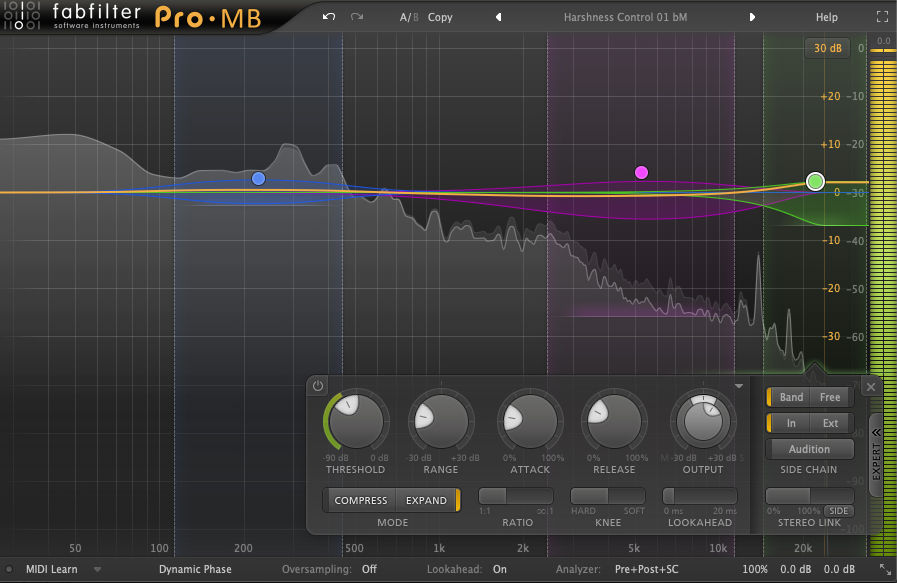Image resolution: width=897 pixels, height=583 pixels.
Task: Go to previous preset with left arrow
Action: (498, 17)
